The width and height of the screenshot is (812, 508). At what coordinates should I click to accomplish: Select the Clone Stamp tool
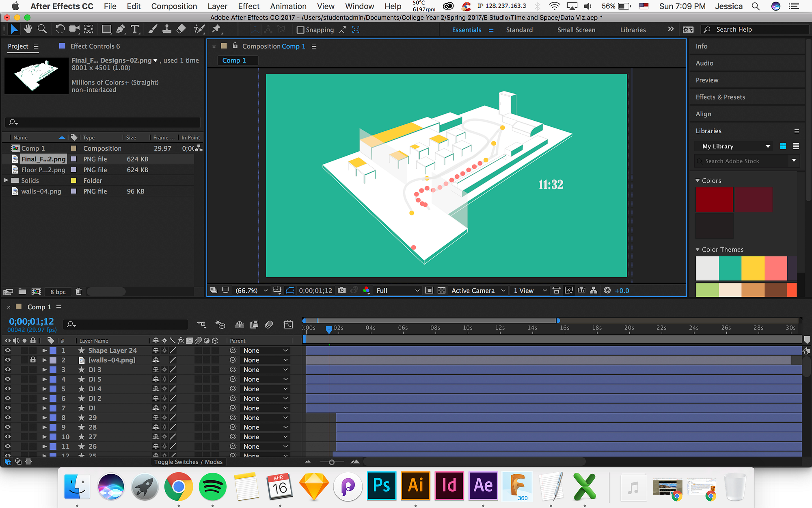(x=166, y=29)
